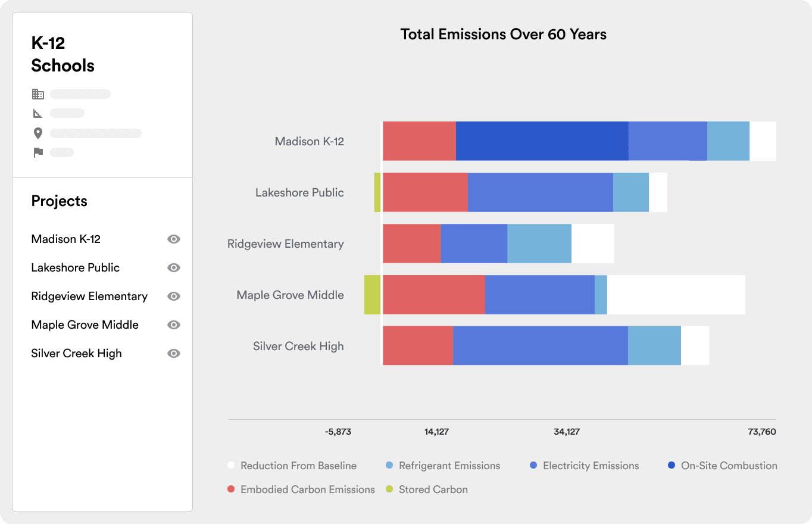Image resolution: width=812 pixels, height=524 pixels.
Task: Click Madison K-12 white reduction segment
Action: click(763, 141)
